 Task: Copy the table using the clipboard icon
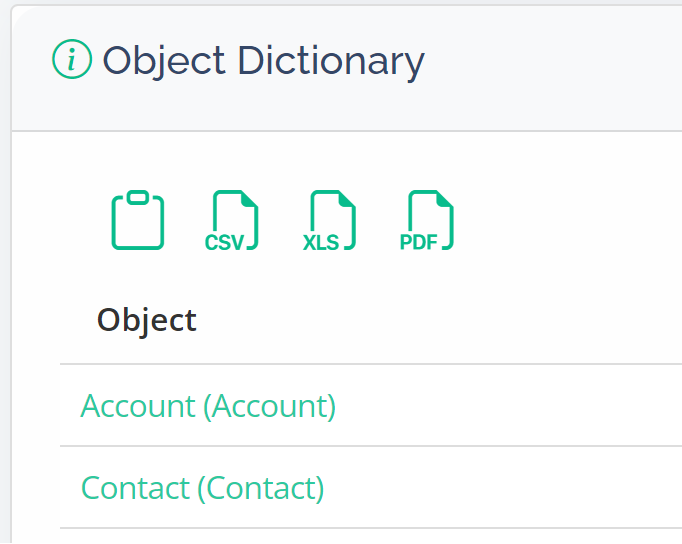click(x=137, y=220)
